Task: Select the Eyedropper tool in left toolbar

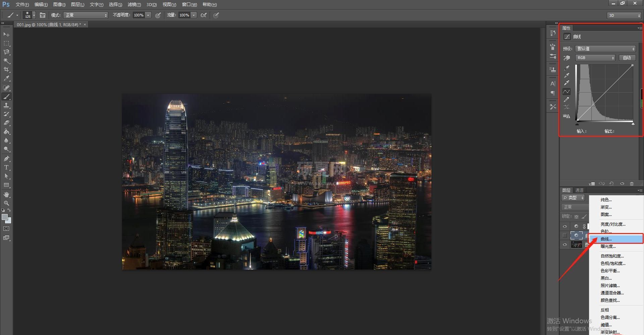Action: click(x=6, y=78)
